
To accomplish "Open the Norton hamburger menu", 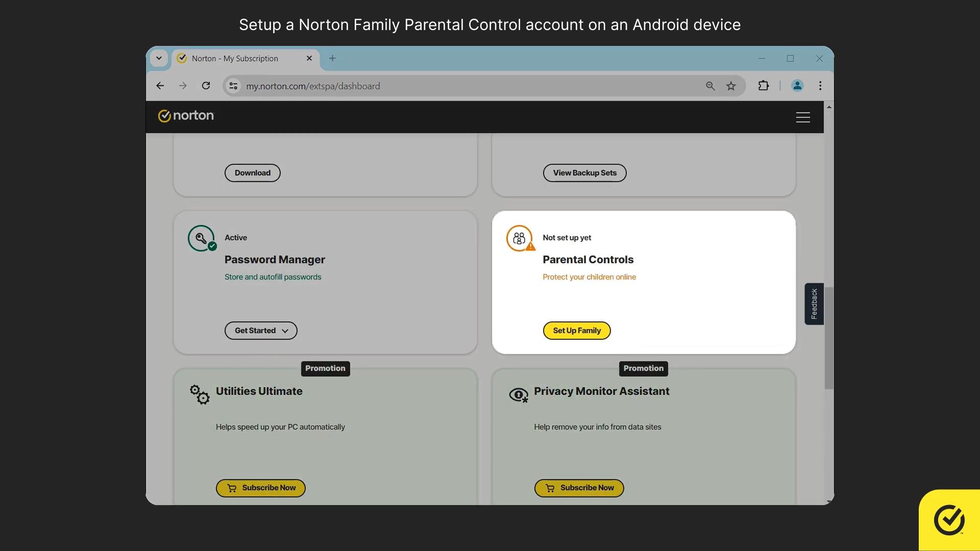I will [x=803, y=117].
